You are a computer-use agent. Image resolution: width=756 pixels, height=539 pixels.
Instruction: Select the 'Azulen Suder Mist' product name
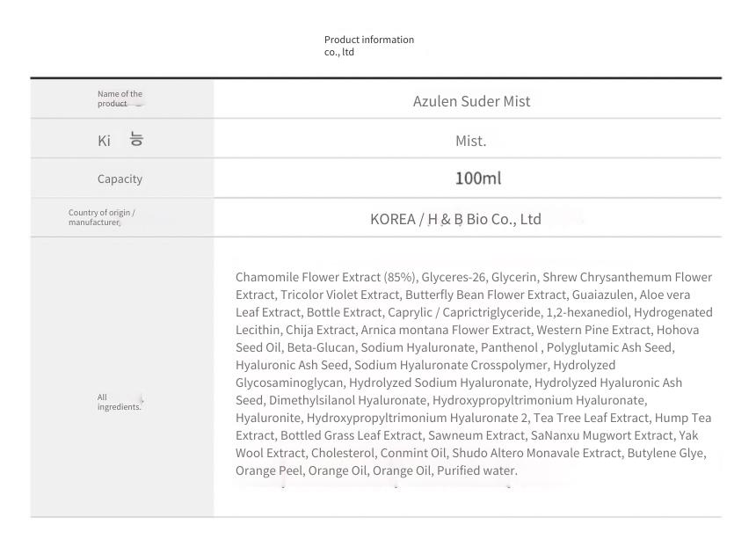coord(471,101)
